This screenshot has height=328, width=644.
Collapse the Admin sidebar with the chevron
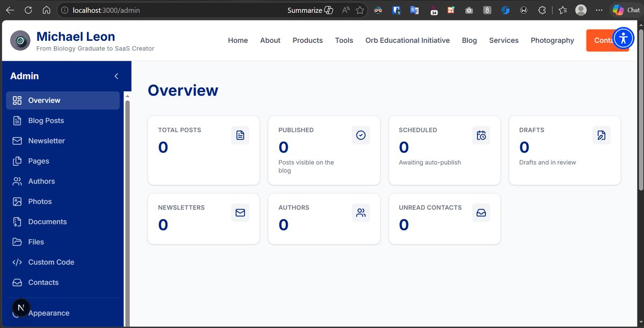(116, 76)
